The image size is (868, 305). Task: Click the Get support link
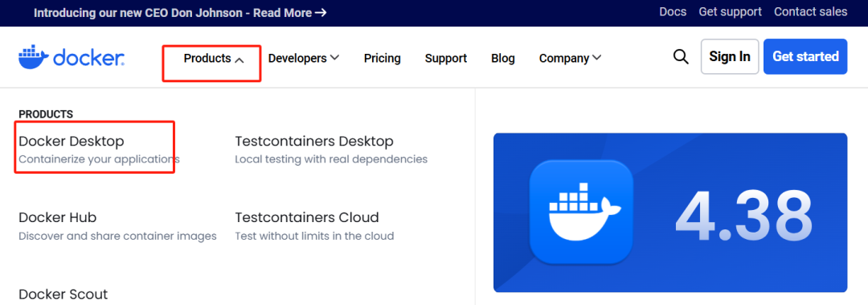coord(730,11)
